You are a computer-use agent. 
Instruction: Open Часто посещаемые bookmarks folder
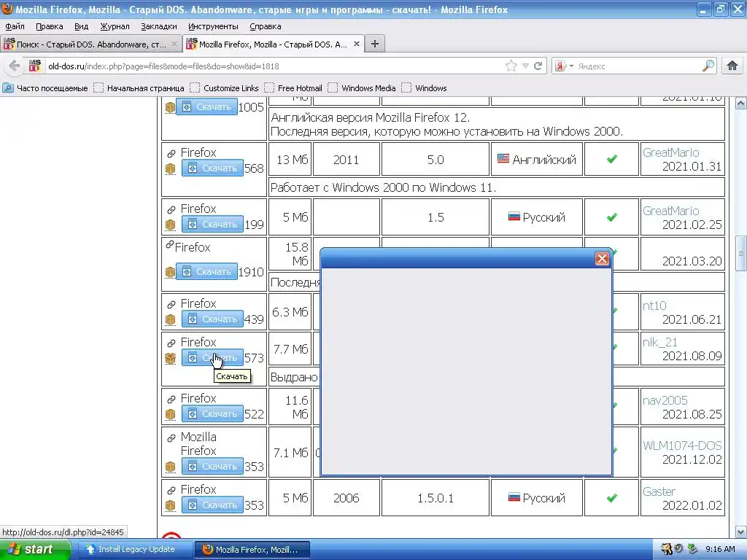click(46, 88)
